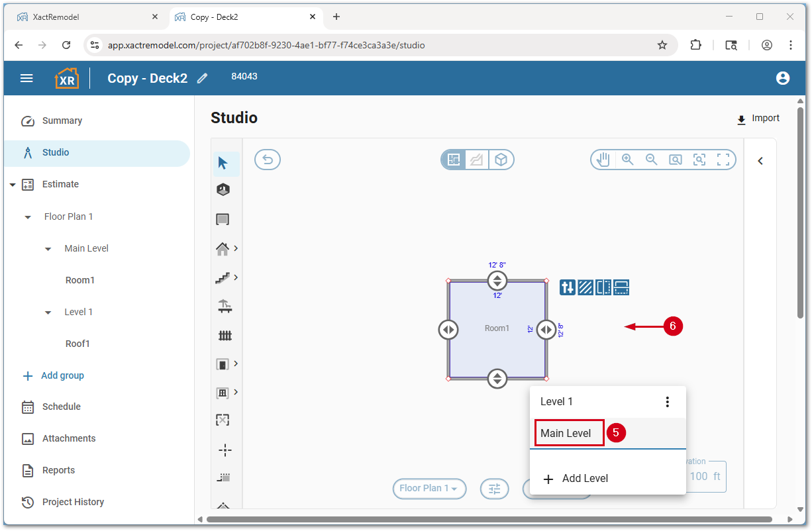Screen dimensions: 812x531
Task: Select the arrow pointer tool
Action: coord(223,163)
